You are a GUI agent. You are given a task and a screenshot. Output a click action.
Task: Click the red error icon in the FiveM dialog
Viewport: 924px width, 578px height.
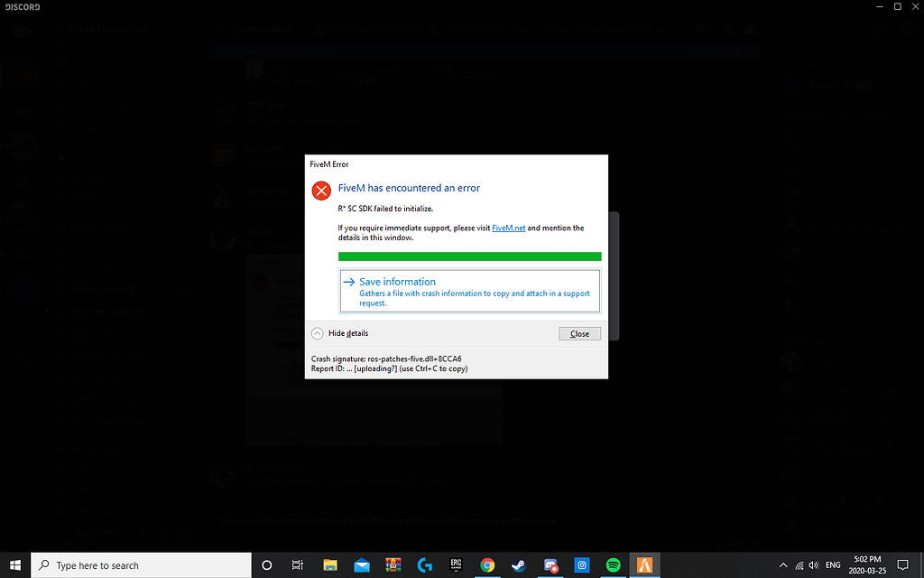coord(321,190)
